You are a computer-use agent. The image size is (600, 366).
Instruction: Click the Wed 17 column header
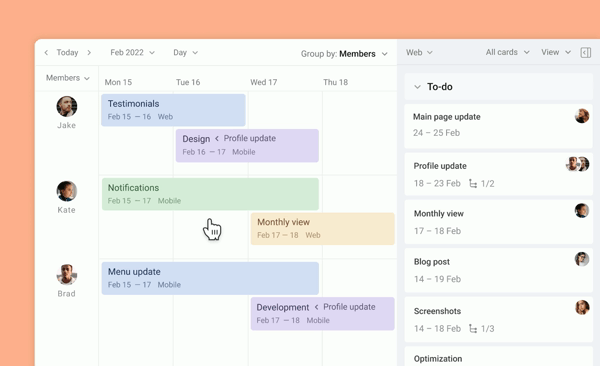[264, 82]
